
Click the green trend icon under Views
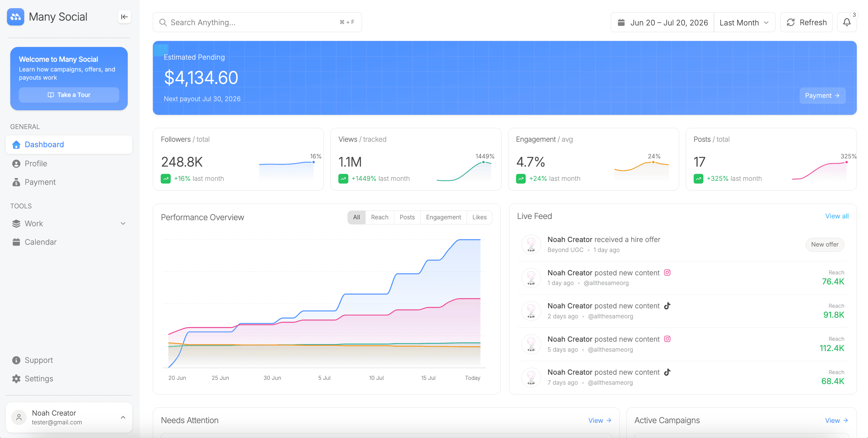344,179
